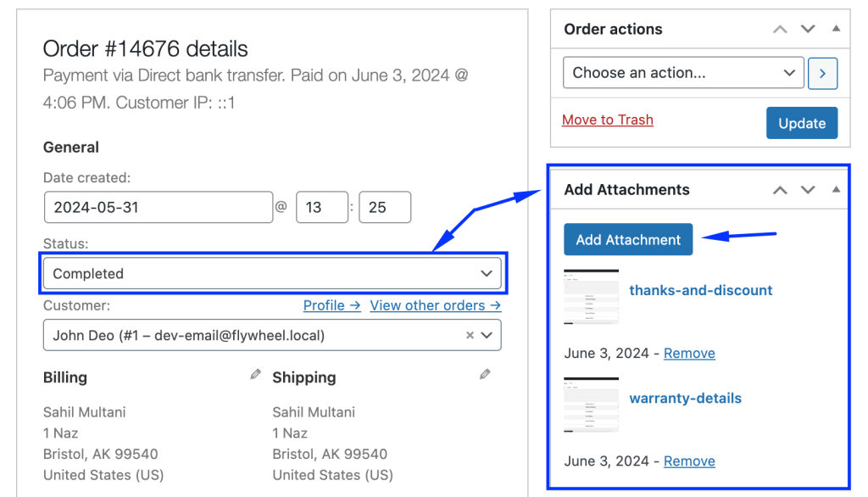This screenshot has width=868, height=497.
Task: Collapse the Add Attachments panel
Action: 836,190
